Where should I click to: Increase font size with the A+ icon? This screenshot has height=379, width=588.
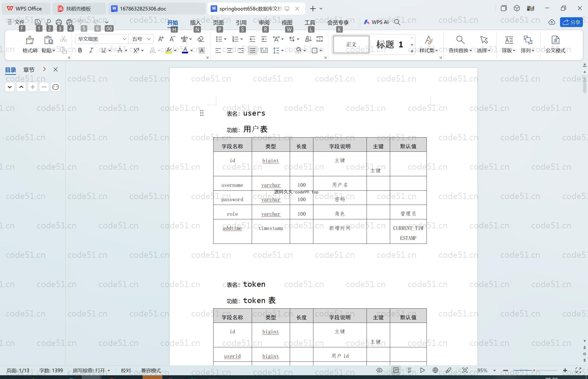pyautogui.click(x=161, y=39)
